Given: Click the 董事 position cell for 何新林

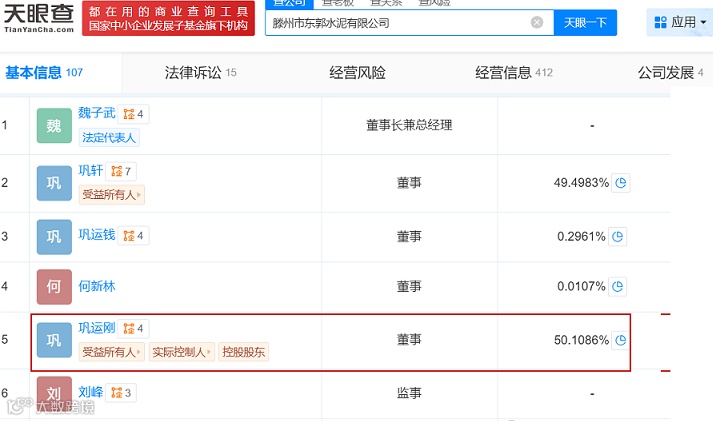Looking at the screenshot, I should coord(409,286).
